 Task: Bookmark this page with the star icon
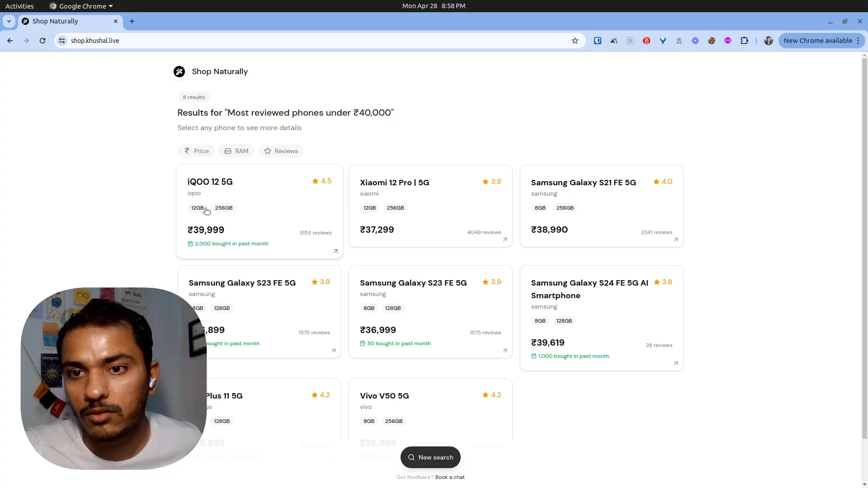click(x=575, y=41)
